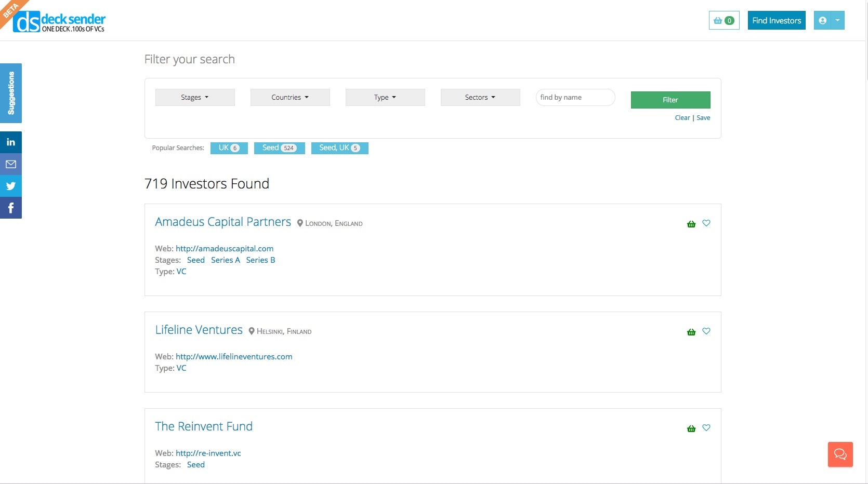This screenshot has height=484, width=868.
Task: Share via the Facebook icon
Action: tap(11, 208)
